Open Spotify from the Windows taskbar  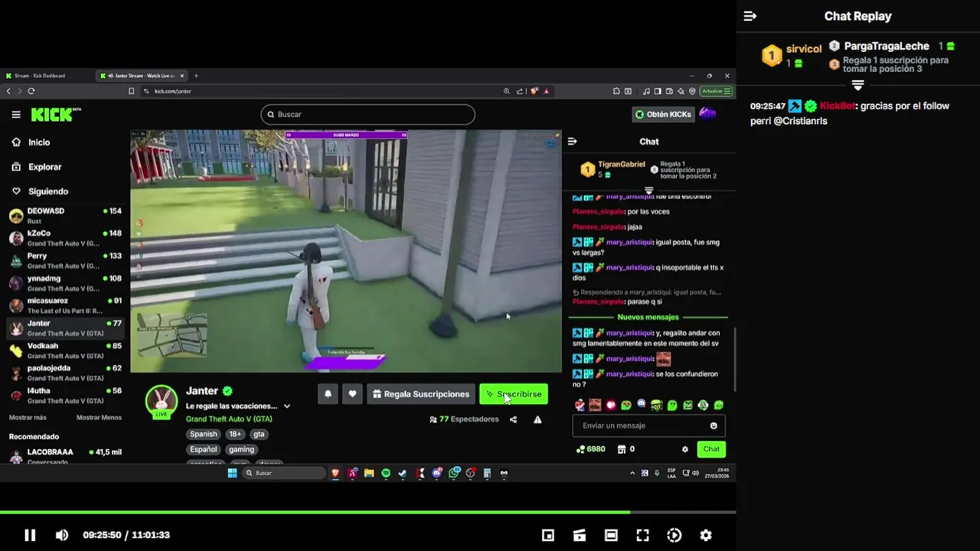click(386, 473)
